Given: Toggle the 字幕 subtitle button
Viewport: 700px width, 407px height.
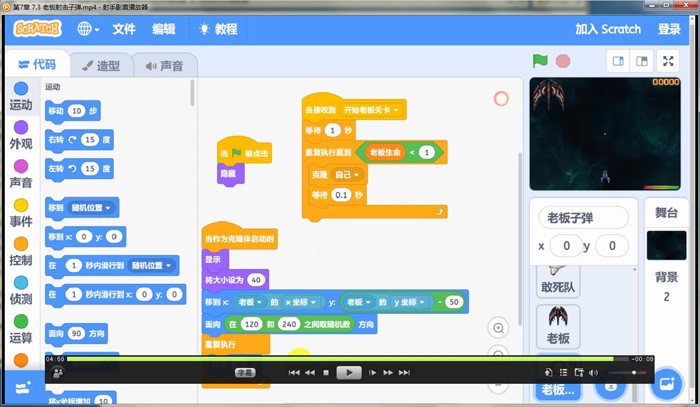Looking at the screenshot, I should [245, 372].
